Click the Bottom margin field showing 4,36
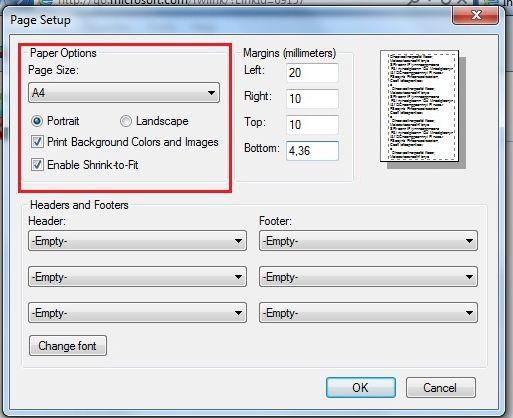This screenshot has height=418, width=513. (312, 151)
